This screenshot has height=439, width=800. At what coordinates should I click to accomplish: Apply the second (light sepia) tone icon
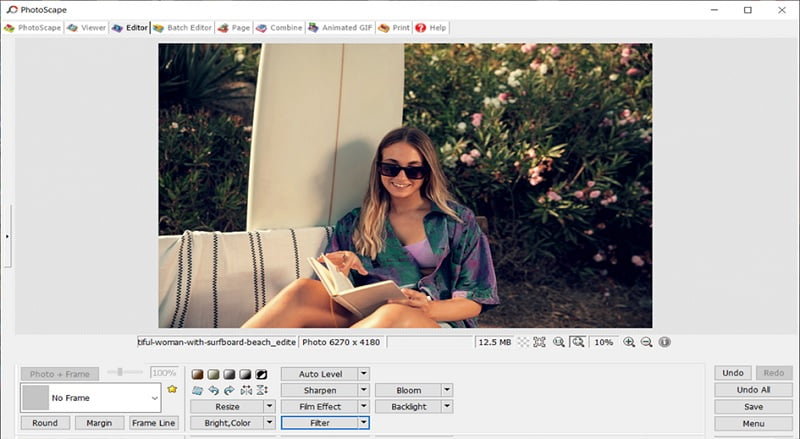[x=213, y=374]
